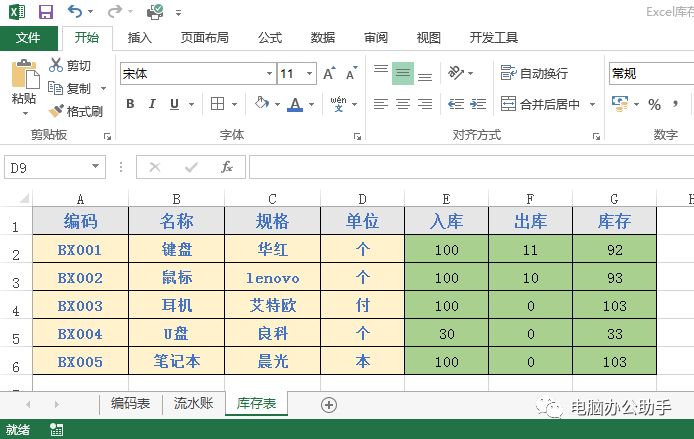The image size is (694, 439).
Task: Open the 开发工具 tab
Action: [x=494, y=38]
